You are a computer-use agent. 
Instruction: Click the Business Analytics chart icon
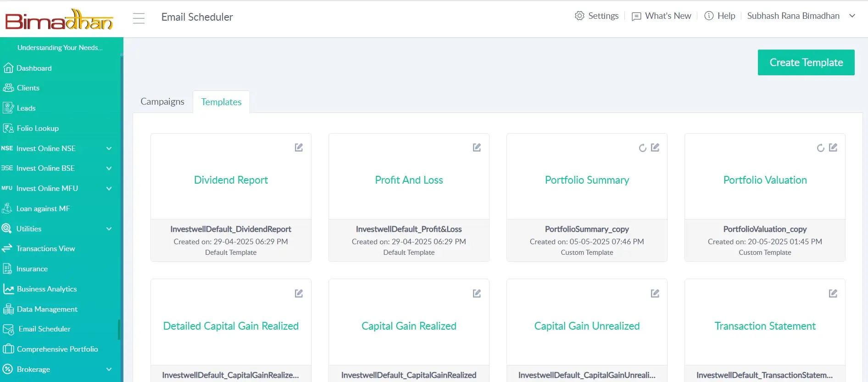(8, 289)
